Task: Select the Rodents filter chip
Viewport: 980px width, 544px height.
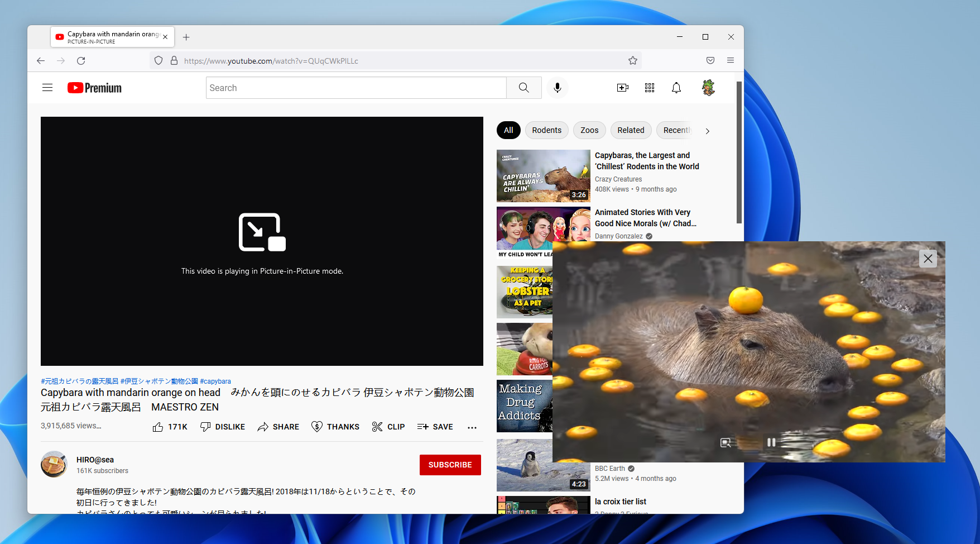Action: coord(547,130)
